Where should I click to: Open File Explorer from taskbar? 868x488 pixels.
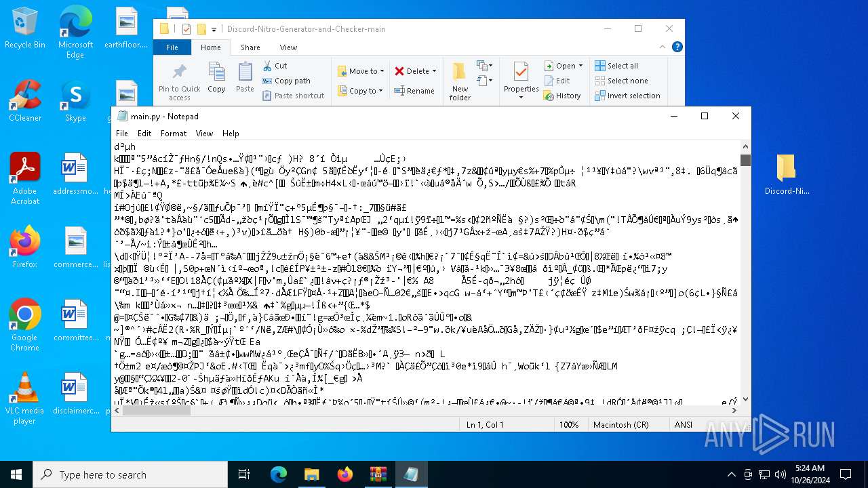311,474
